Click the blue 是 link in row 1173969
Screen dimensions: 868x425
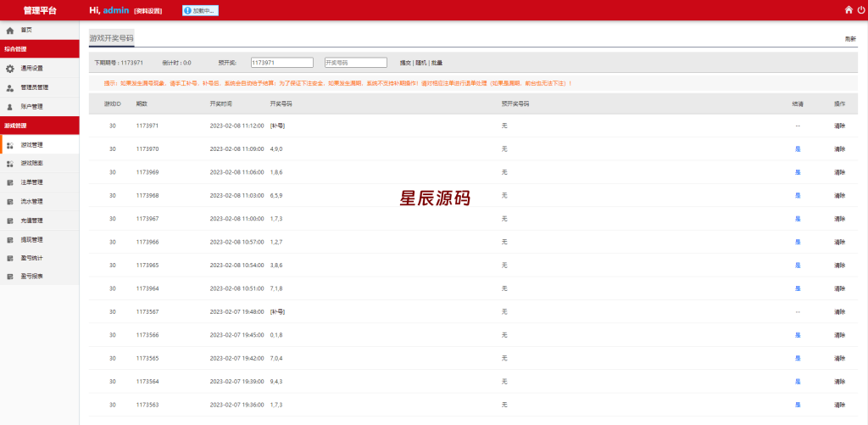[x=798, y=172]
